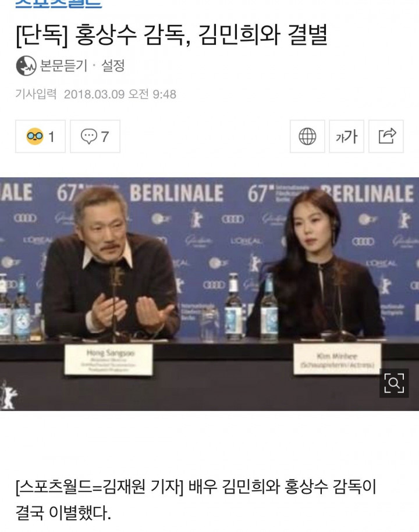Click the article timestamp 2018.03.09
The height and width of the screenshot is (532, 419).
(x=94, y=94)
